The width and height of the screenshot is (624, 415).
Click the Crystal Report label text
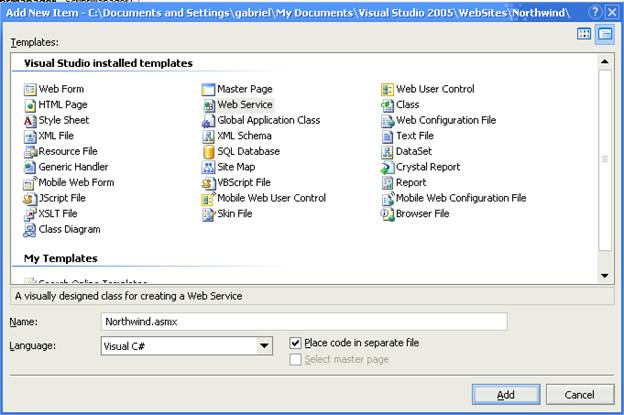pos(428,167)
